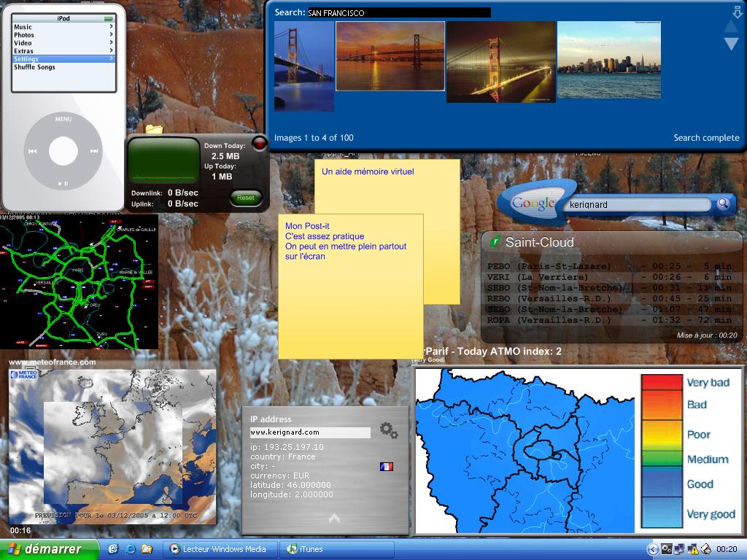The image size is (747, 560).
Task: Click the up triangle in image search
Action: pos(731,27)
